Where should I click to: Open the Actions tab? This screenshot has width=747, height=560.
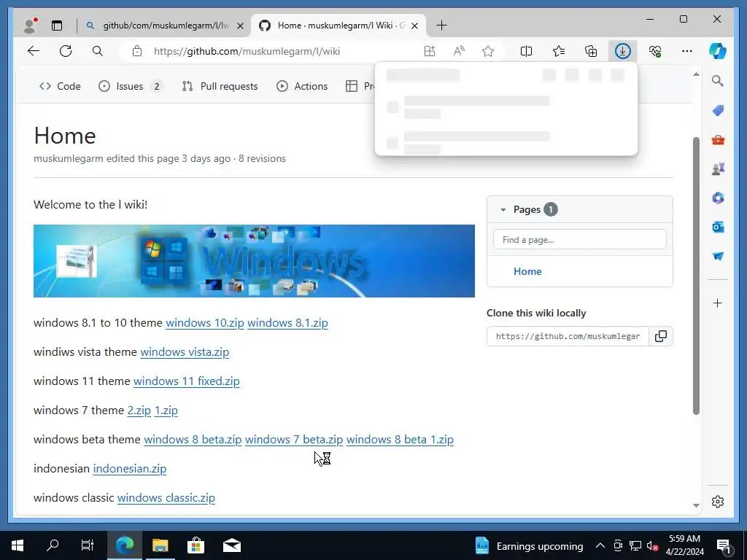coord(302,86)
